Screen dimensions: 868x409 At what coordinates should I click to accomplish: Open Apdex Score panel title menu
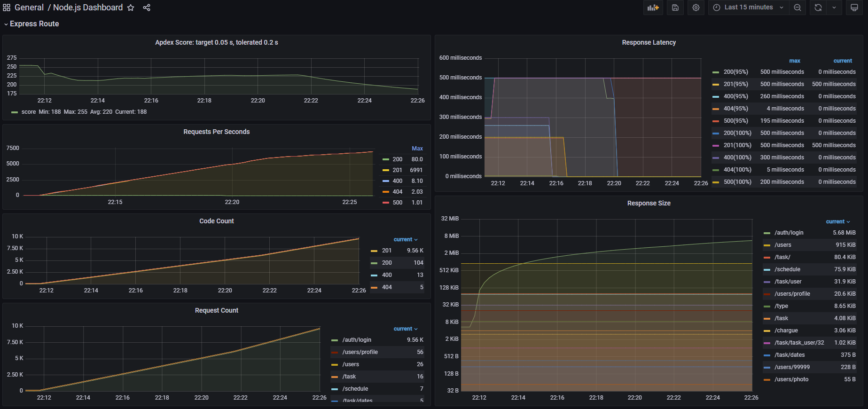coord(217,42)
